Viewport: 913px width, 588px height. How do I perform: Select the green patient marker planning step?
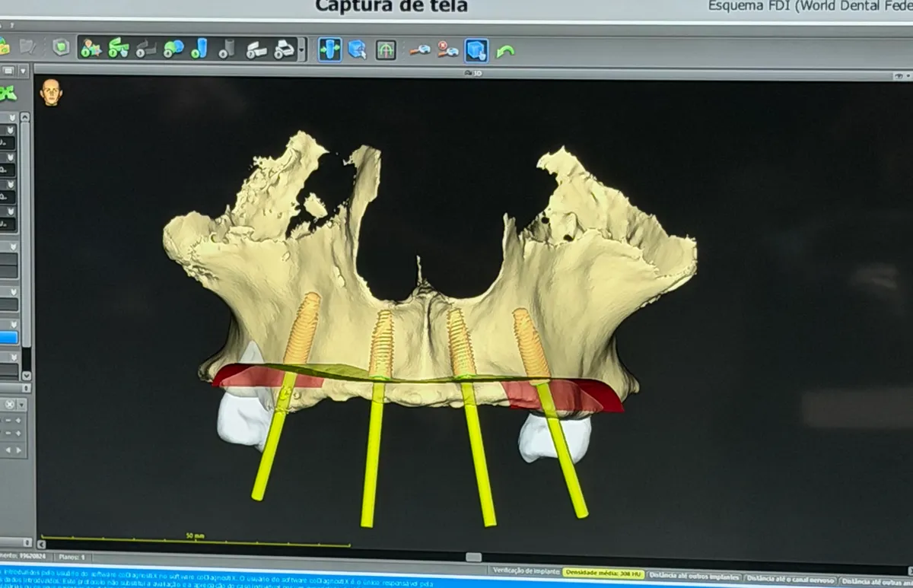tap(91, 49)
